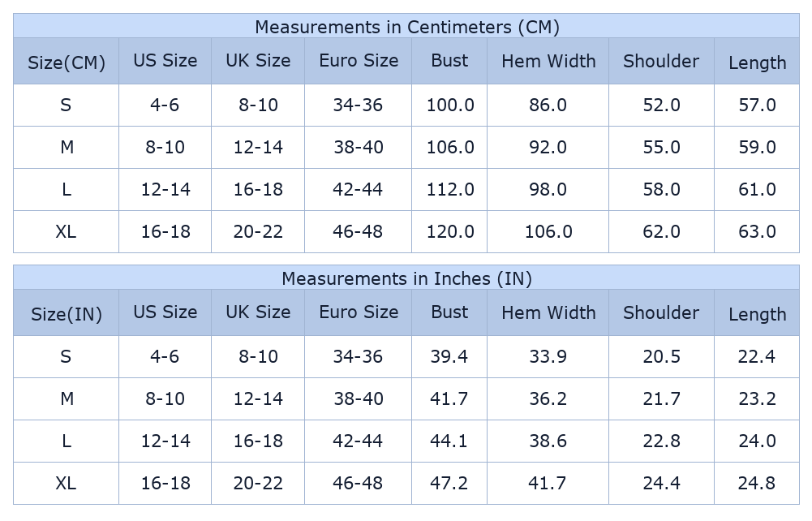Select the 52.0 shoulder value
The image size is (812, 521).
pyautogui.click(x=661, y=105)
